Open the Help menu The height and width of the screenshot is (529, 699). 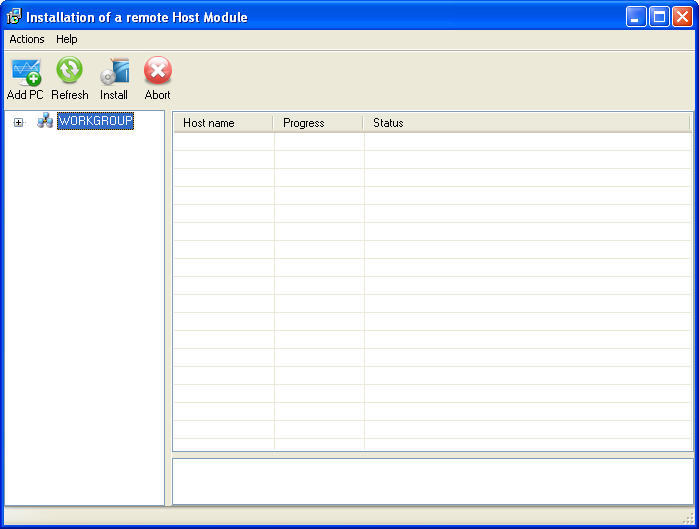coord(66,39)
